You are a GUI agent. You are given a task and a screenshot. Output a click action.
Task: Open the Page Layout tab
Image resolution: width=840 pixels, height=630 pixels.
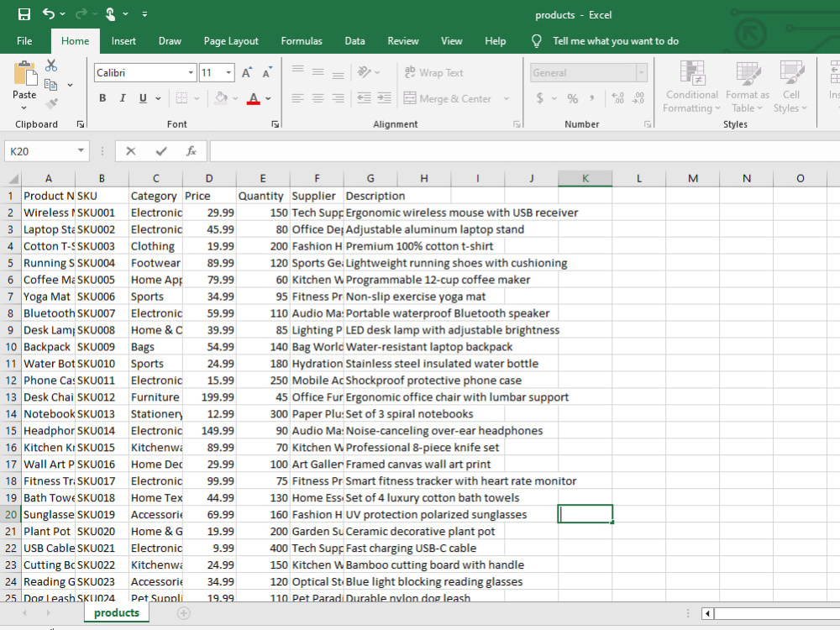tap(231, 41)
